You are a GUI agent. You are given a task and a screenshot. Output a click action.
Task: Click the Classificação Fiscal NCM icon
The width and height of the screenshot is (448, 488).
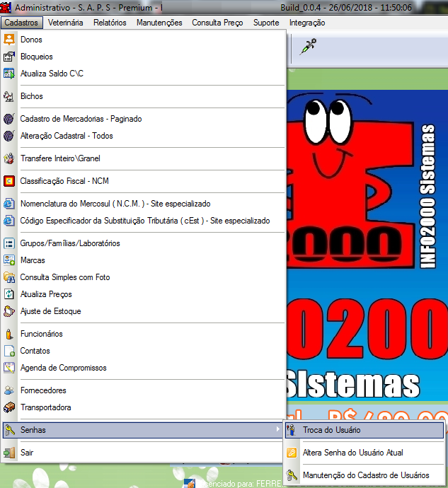pyautogui.click(x=9, y=181)
